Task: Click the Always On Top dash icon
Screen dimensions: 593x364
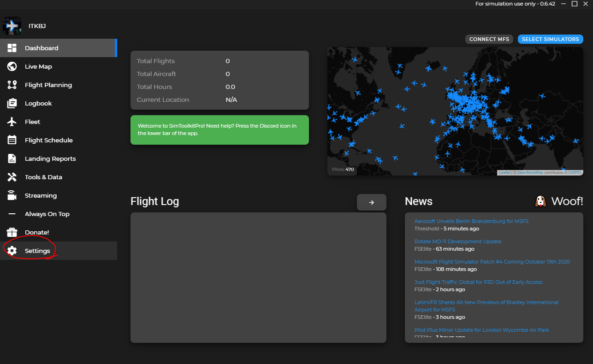Action: coord(12,214)
